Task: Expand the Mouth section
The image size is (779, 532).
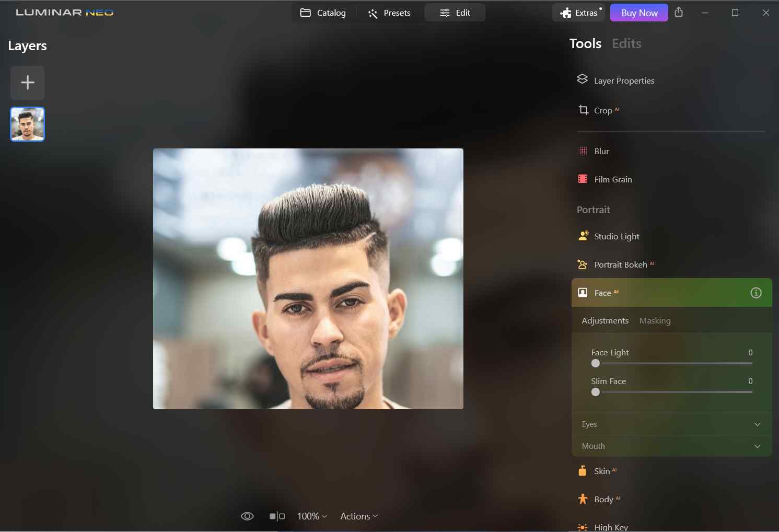Action: tap(671, 446)
